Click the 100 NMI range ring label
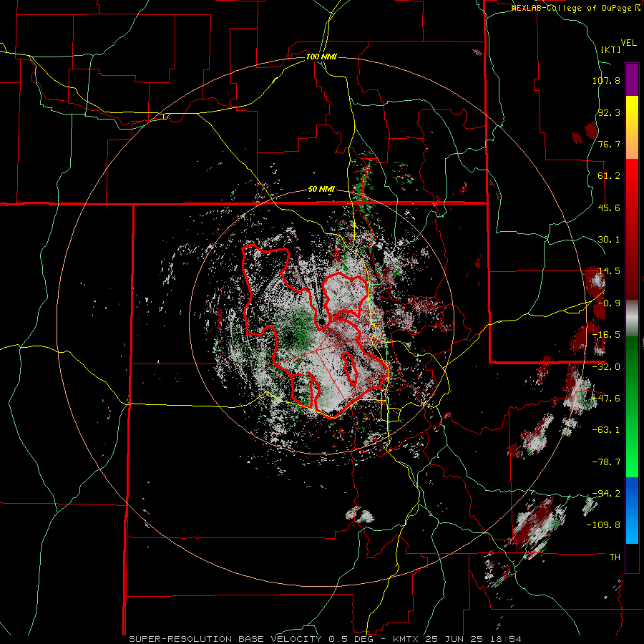 point(321,57)
